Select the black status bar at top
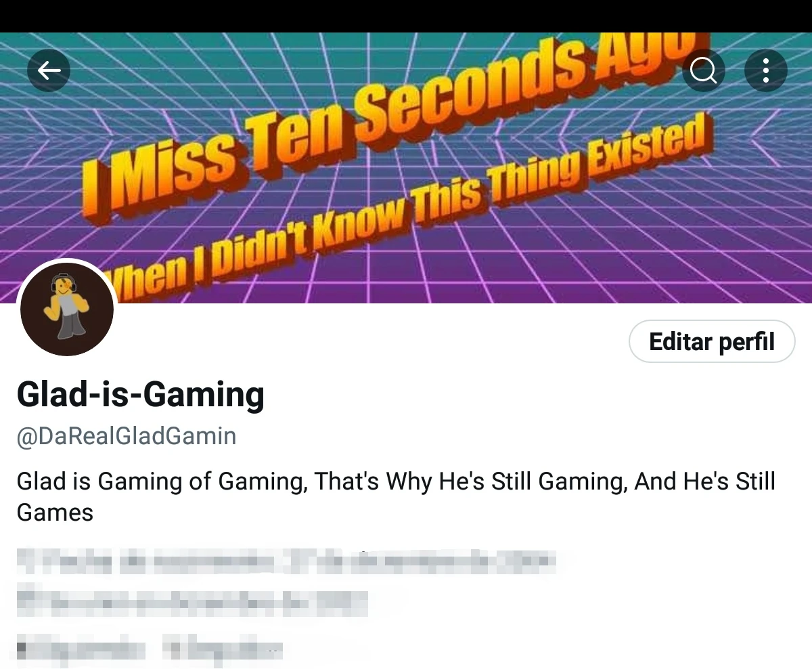 tap(406, 16)
